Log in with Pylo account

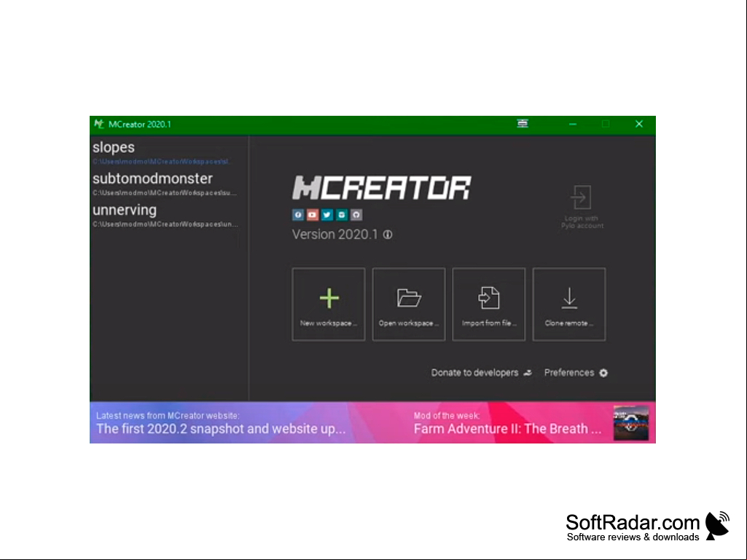coord(582,207)
